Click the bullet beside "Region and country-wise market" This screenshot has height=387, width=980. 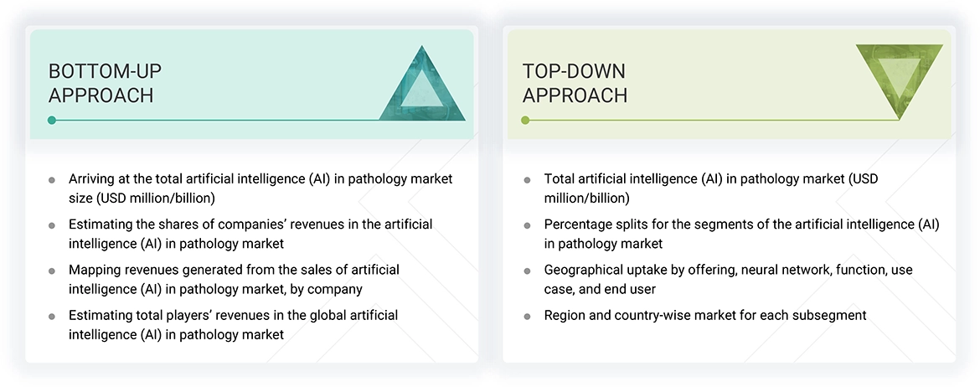tap(527, 316)
